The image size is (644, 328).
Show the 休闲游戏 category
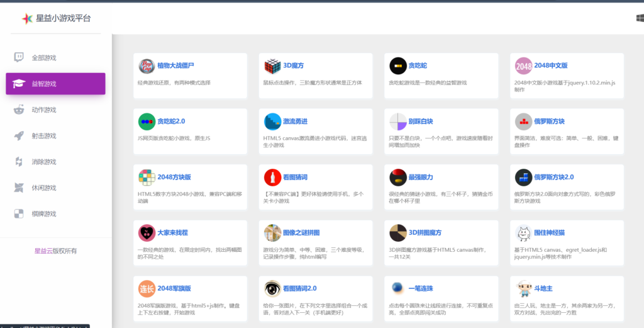pos(55,188)
